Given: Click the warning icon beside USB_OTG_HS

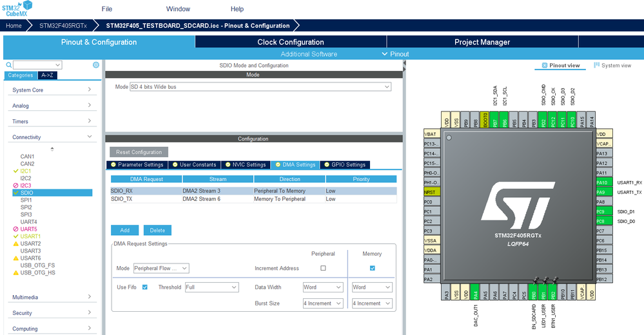Looking at the screenshot, I should 15,273.
